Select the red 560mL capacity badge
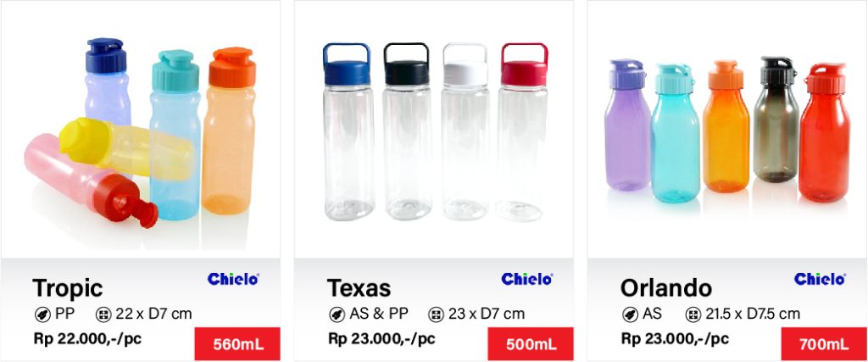Screen dimensions: 868x362 tap(237, 344)
